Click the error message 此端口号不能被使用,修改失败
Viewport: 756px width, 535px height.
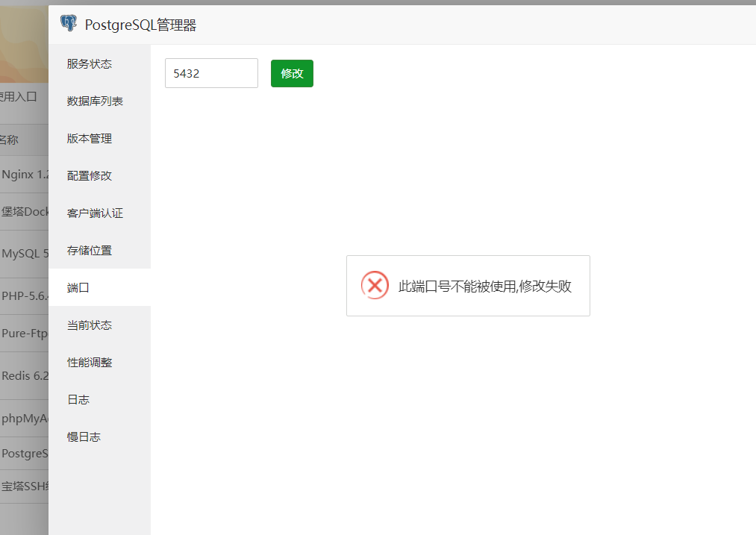[x=484, y=287]
